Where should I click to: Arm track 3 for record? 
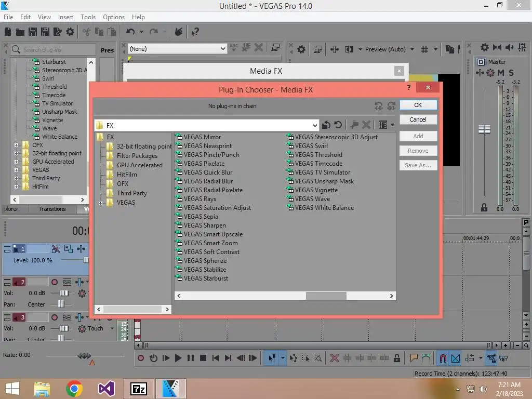point(54,317)
